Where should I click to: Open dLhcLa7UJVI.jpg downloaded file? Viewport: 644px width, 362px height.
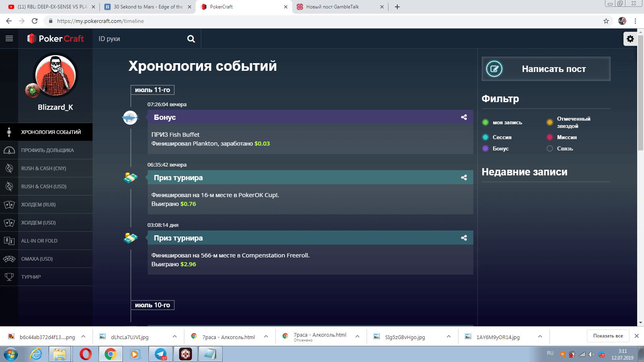130,337
